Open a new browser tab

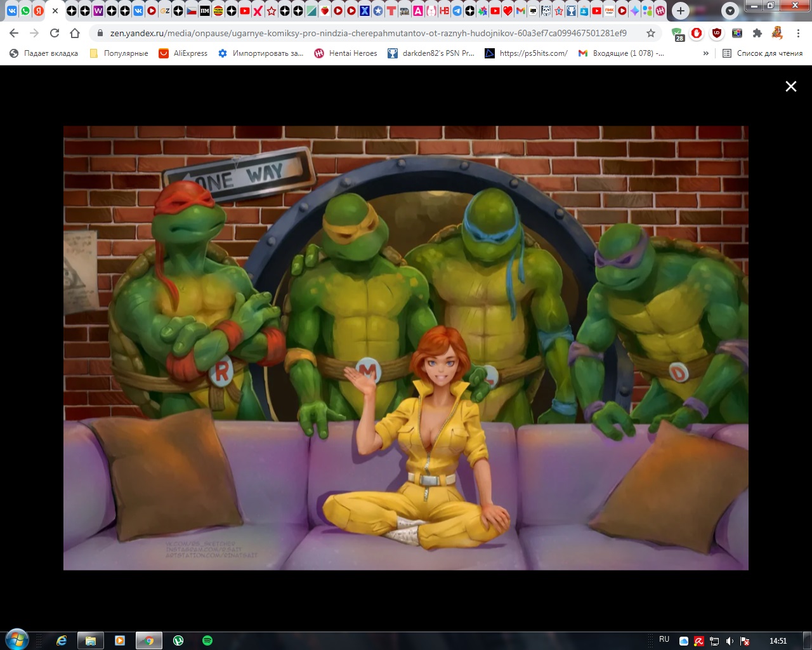tap(680, 11)
